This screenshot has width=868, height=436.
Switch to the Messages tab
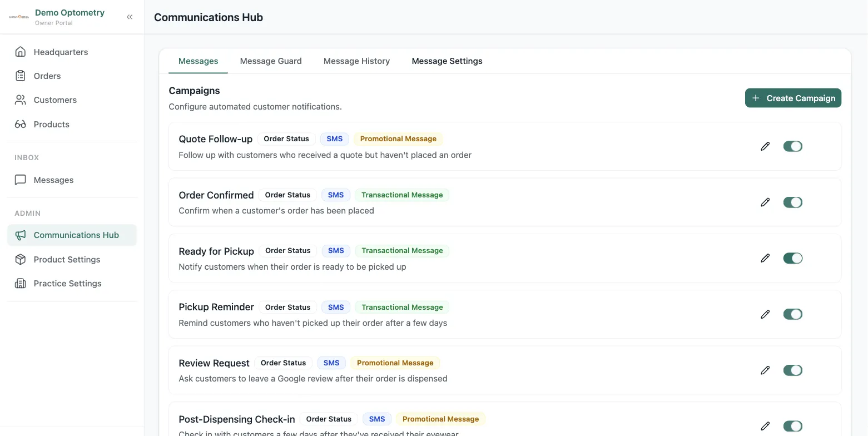[198, 61]
